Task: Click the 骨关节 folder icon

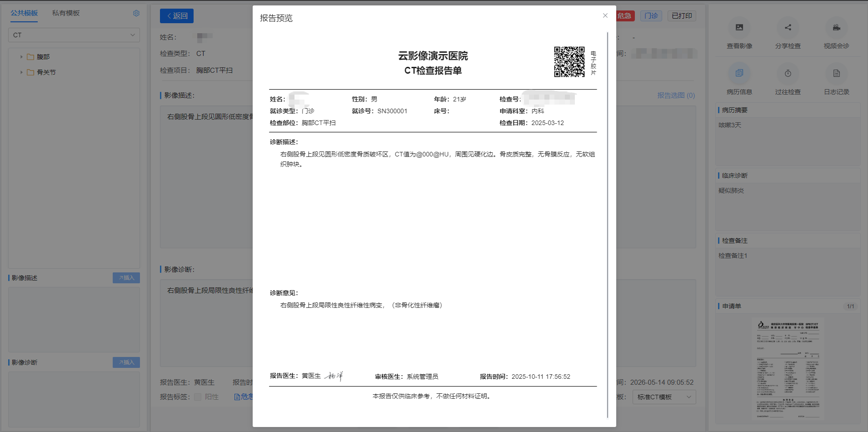Action: tap(30, 72)
